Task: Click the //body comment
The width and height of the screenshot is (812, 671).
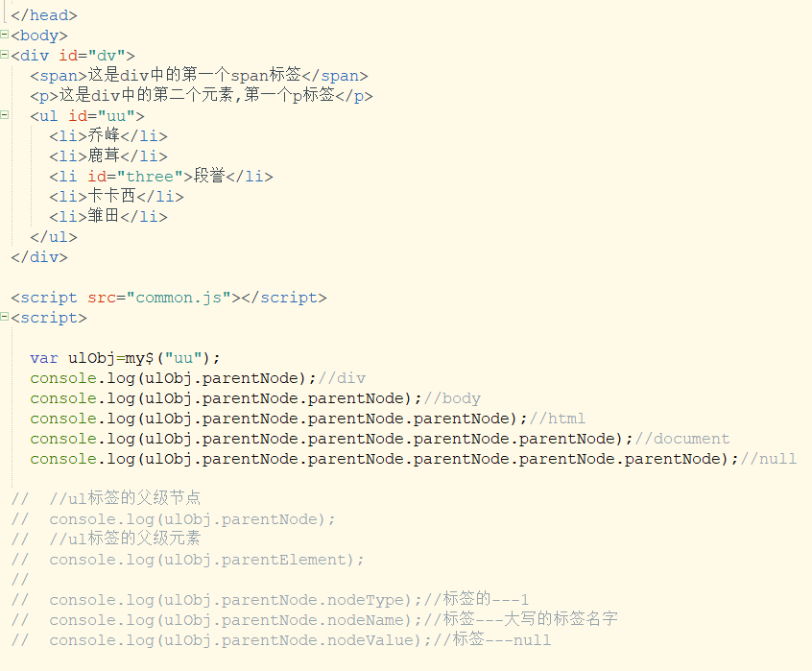Action: tap(452, 398)
